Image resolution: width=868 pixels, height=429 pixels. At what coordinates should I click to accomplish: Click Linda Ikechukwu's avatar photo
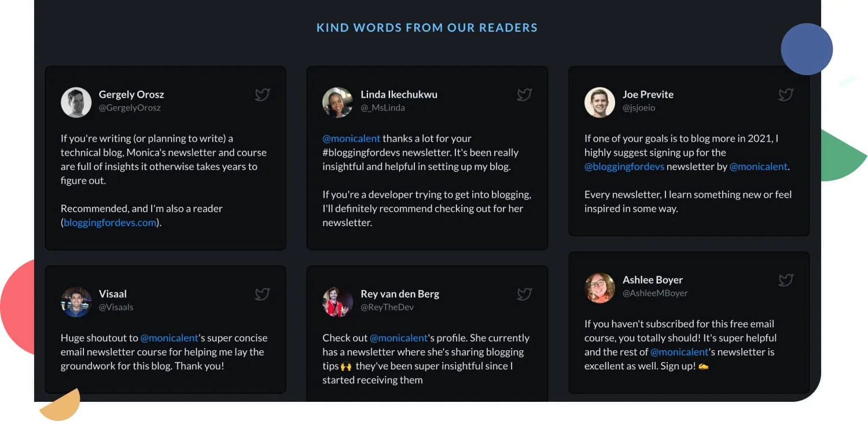[x=337, y=102]
